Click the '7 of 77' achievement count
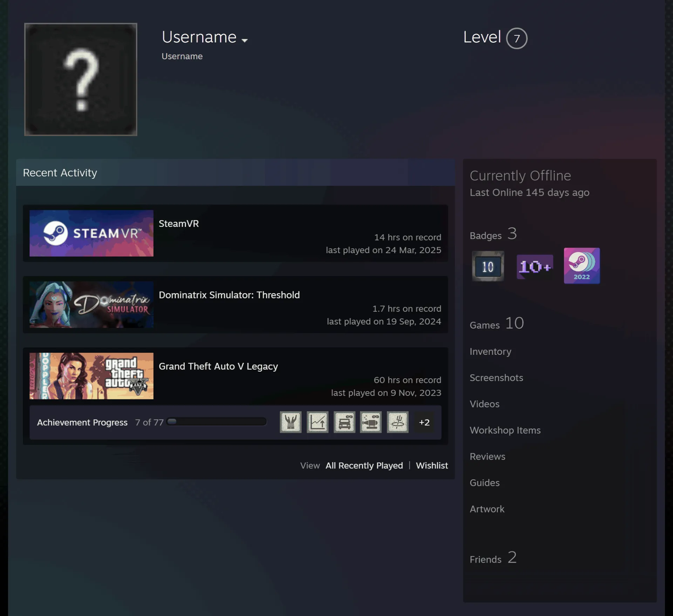 click(149, 422)
